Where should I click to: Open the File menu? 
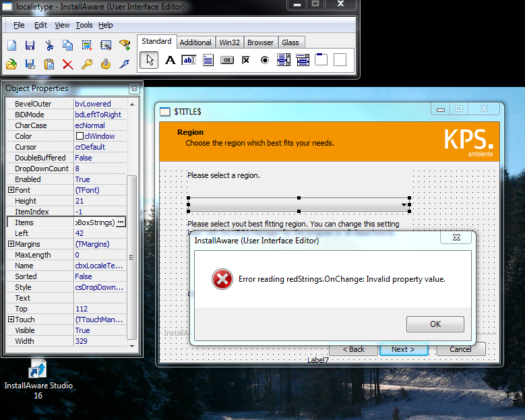coord(19,25)
